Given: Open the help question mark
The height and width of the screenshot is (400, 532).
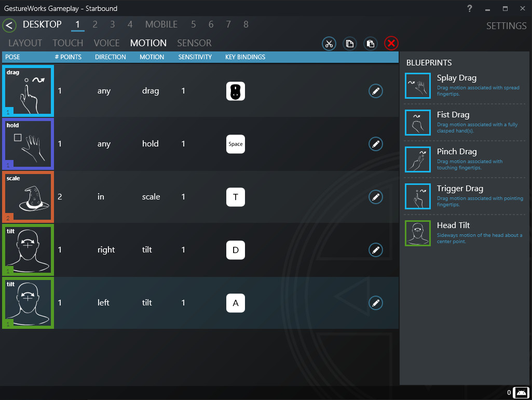Looking at the screenshot, I should 470,8.
